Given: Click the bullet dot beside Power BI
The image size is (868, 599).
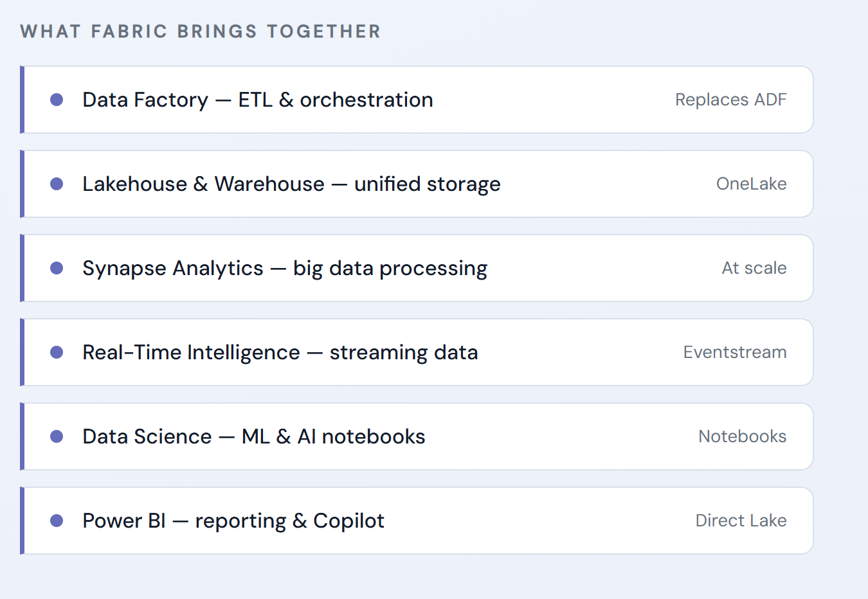Looking at the screenshot, I should (57, 521).
